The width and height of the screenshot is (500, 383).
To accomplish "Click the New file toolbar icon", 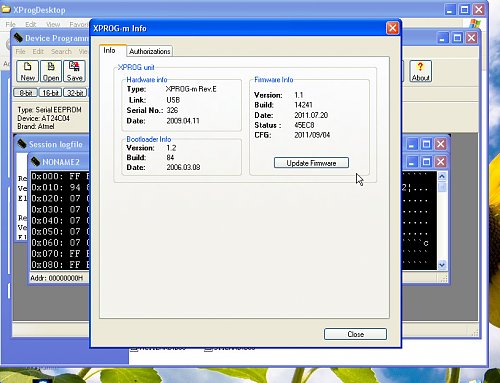I will pyautogui.click(x=27, y=71).
